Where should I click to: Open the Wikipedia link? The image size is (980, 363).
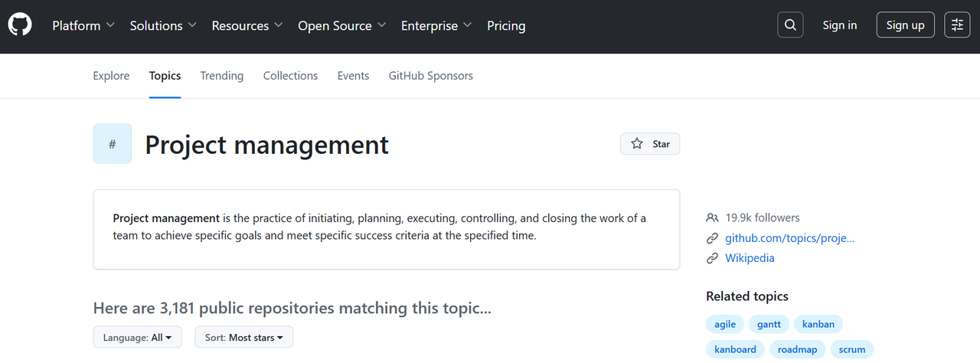(x=750, y=258)
